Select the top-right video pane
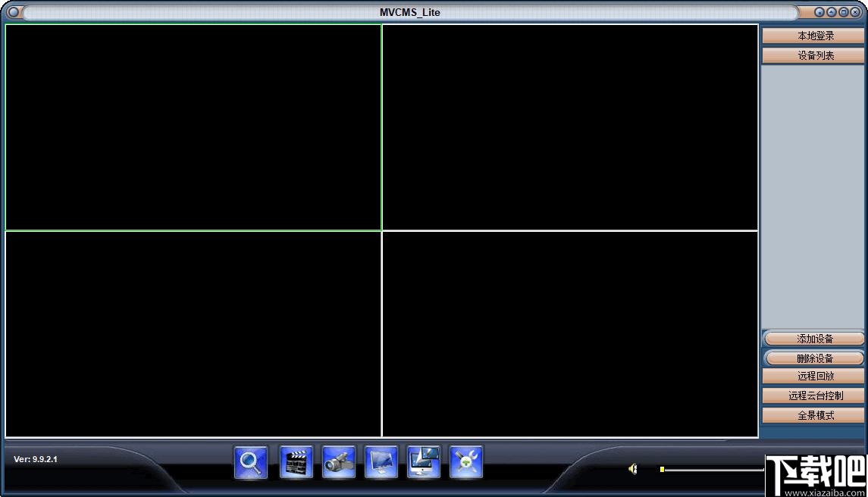Viewport: 868px width, 497px height. pyautogui.click(x=570, y=127)
